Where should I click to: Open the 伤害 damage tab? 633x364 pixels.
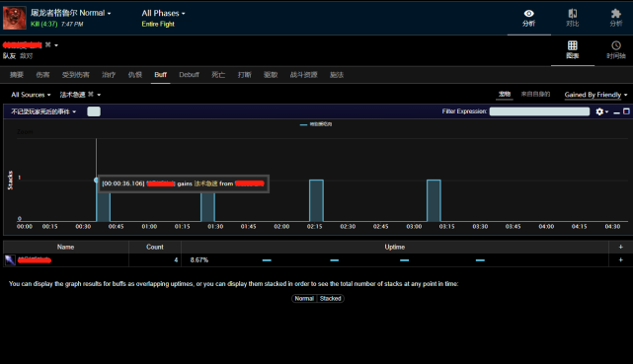click(42, 75)
